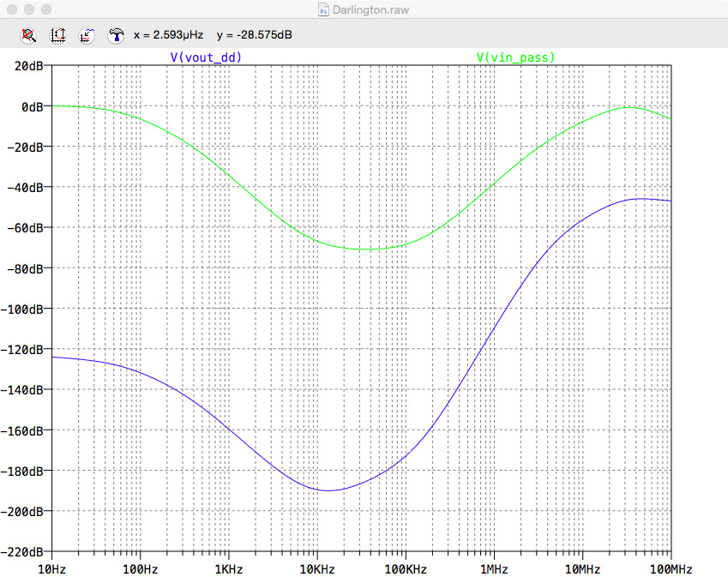Click the y = -28.575dB cursor readout
This screenshot has height=577, width=728.
255,35
